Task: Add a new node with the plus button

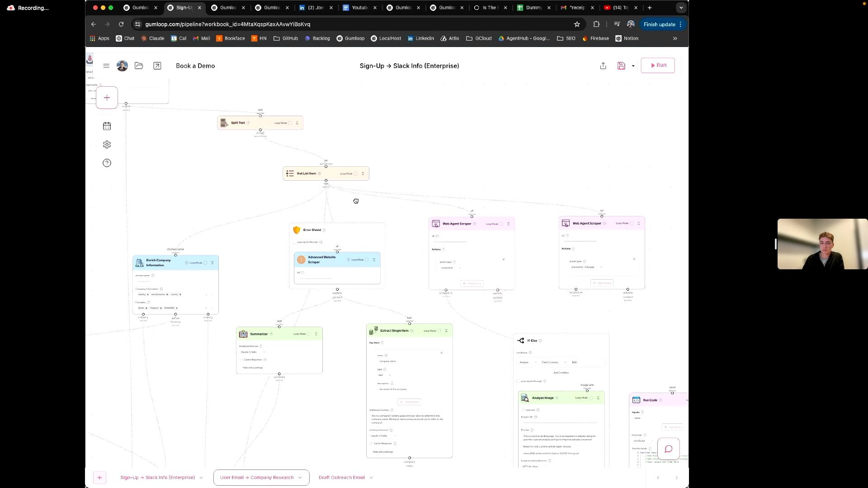Action: [107, 98]
